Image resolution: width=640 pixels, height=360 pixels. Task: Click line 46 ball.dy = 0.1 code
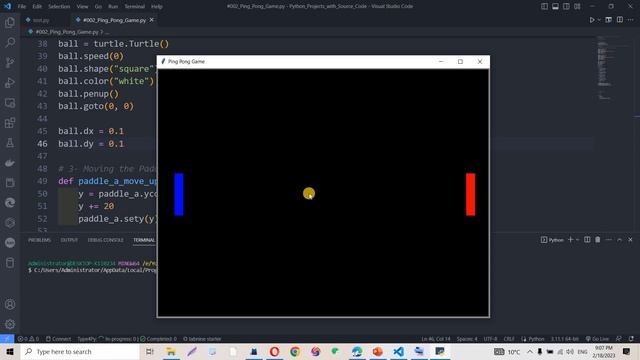(91, 144)
